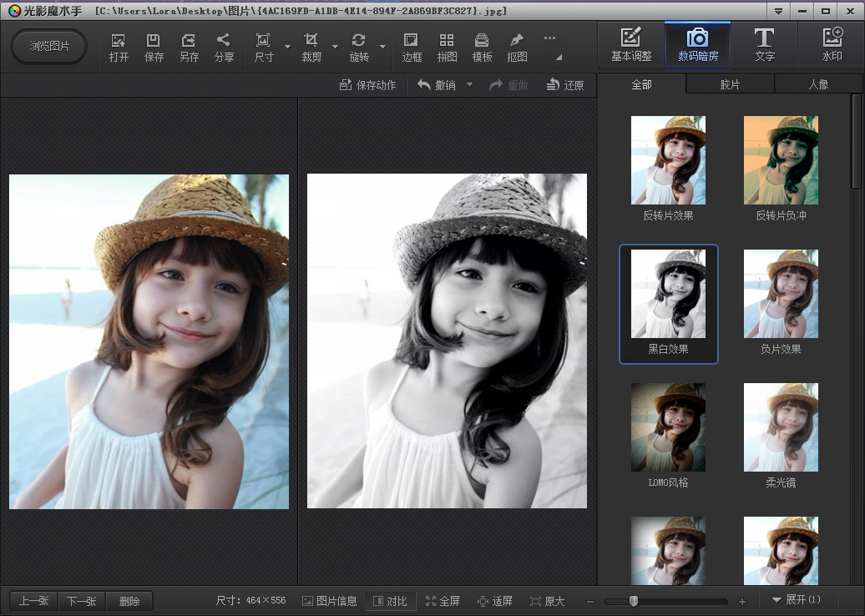Click the 另存 (Save As) icon

pos(189,47)
